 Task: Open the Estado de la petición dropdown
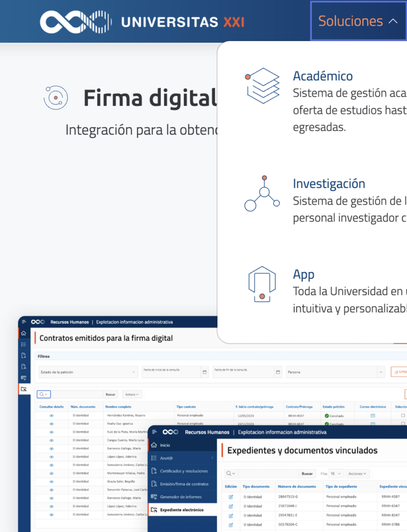[88, 372]
